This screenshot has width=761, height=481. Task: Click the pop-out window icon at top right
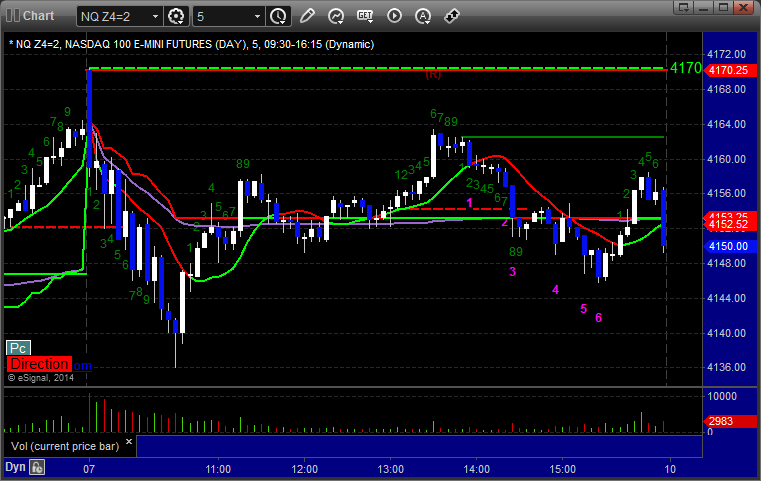click(x=684, y=7)
